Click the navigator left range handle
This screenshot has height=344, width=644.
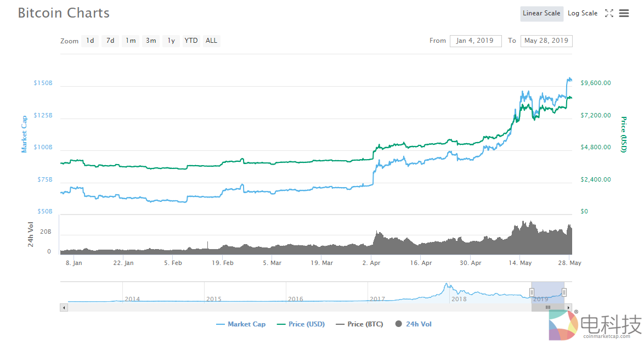(x=532, y=292)
